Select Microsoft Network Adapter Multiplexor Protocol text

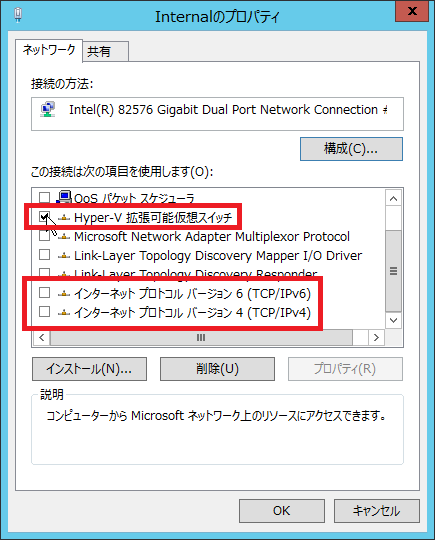pos(212,237)
